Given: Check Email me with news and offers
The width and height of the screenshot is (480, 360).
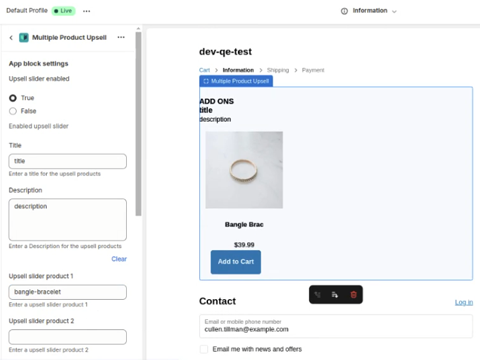Looking at the screenshot, I should coord(204,349).
